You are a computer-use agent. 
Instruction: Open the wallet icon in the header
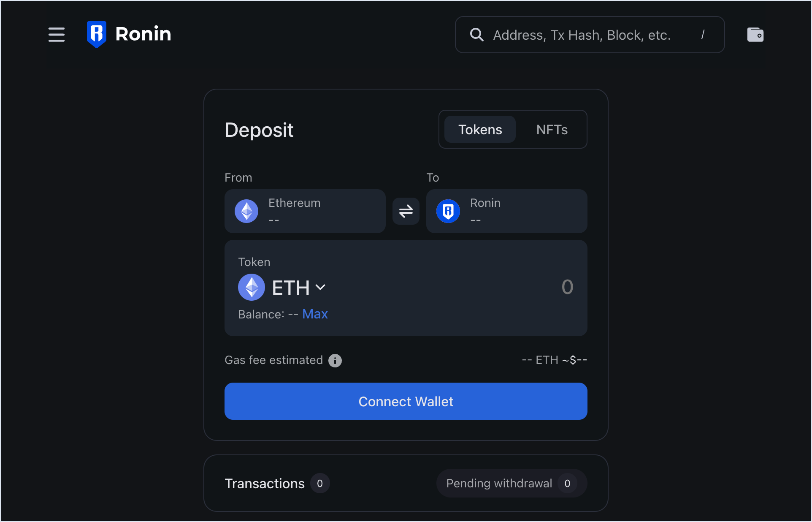point(755,35)
